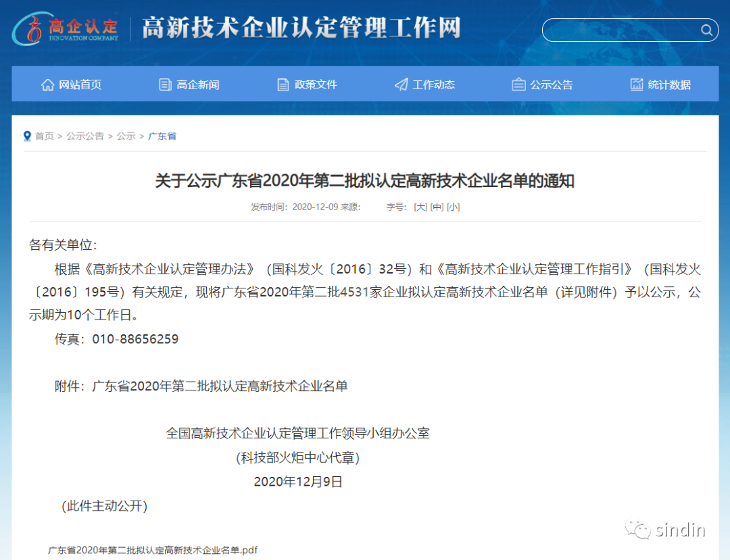The width and height of the screenshot is (730, 560).
Task: Click the document icon beside 政策文件
Action: point(283,84)
